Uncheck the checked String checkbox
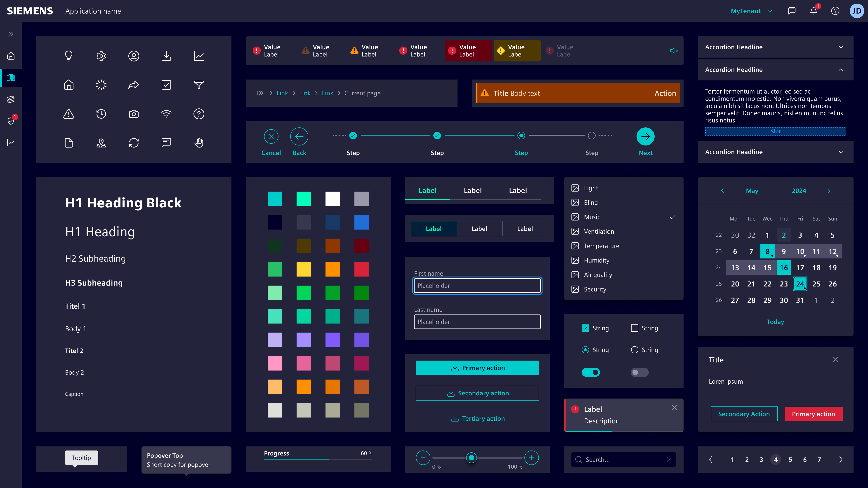The height and width of the screenshot is (488, 868). tap(585, 328)
